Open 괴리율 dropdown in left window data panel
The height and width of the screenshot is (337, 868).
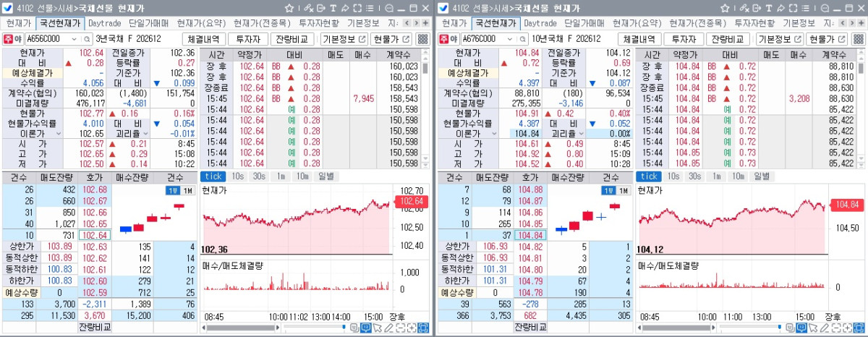pos(144,134)
